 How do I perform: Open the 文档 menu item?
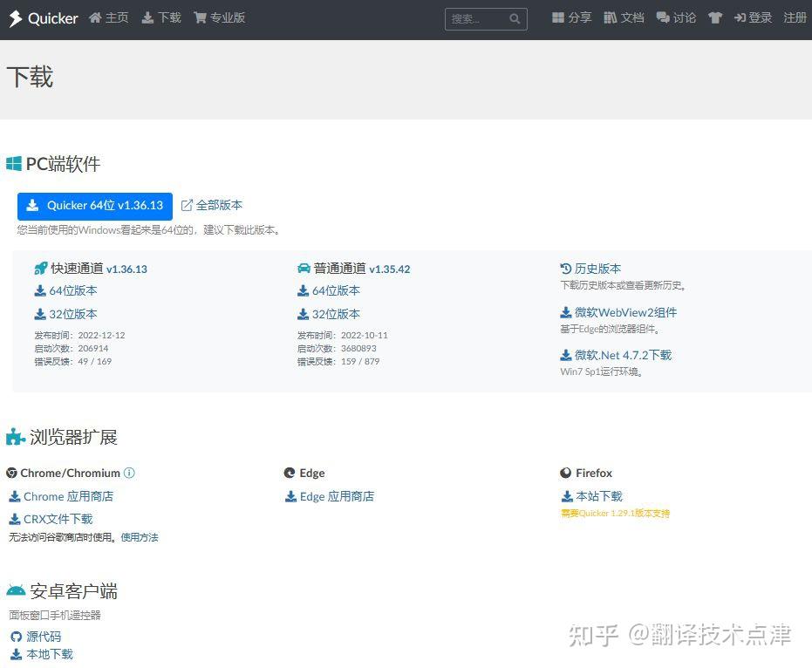point(624,17)
